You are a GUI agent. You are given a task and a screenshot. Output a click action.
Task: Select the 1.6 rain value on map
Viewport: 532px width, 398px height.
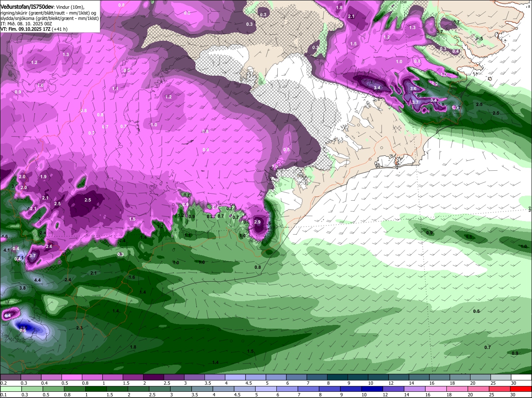(x=132, y=277)
